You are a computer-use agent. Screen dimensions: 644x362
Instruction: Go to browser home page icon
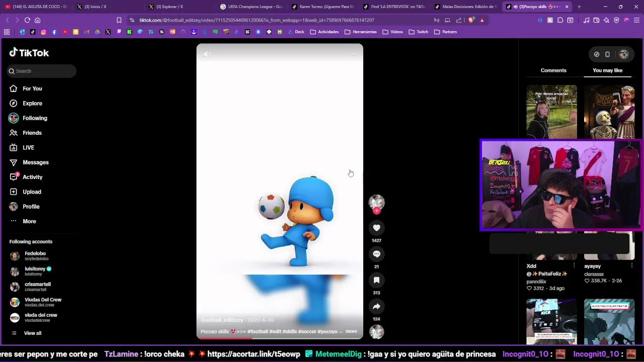(x=37, y=20)
